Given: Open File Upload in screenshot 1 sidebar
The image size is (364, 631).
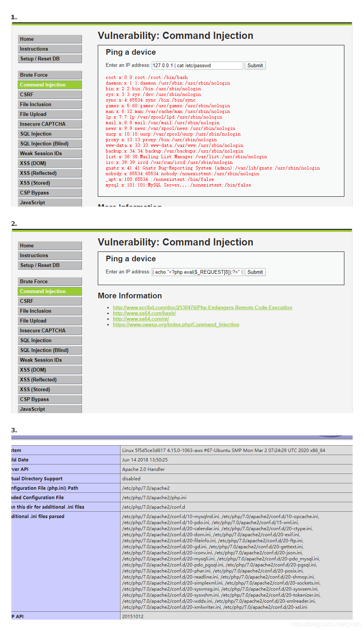Looking at the screenshot, I should point(49,114).
